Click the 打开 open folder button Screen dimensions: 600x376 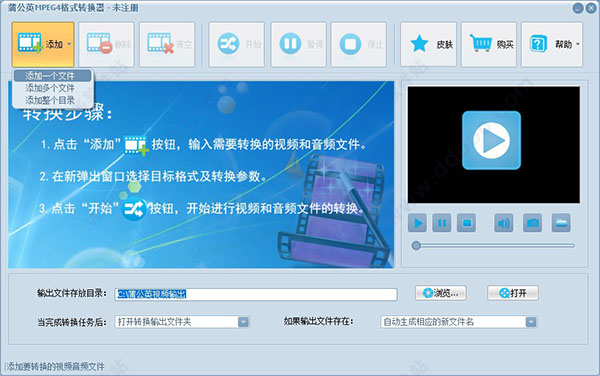pos(513,293)
